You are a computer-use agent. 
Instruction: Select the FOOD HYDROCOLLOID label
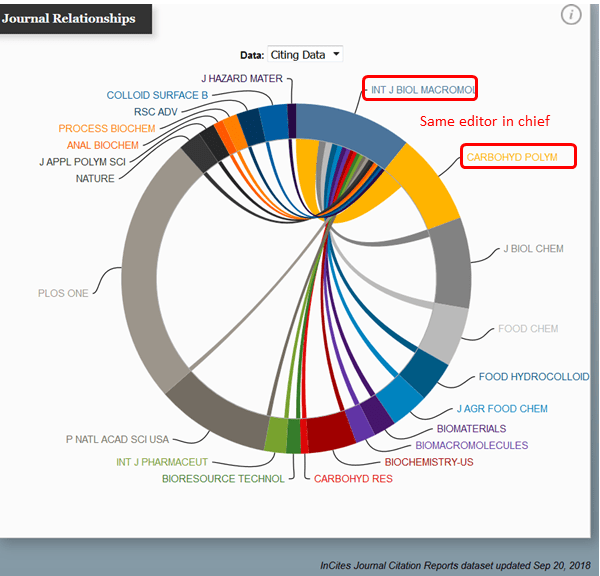coord(533,377)
